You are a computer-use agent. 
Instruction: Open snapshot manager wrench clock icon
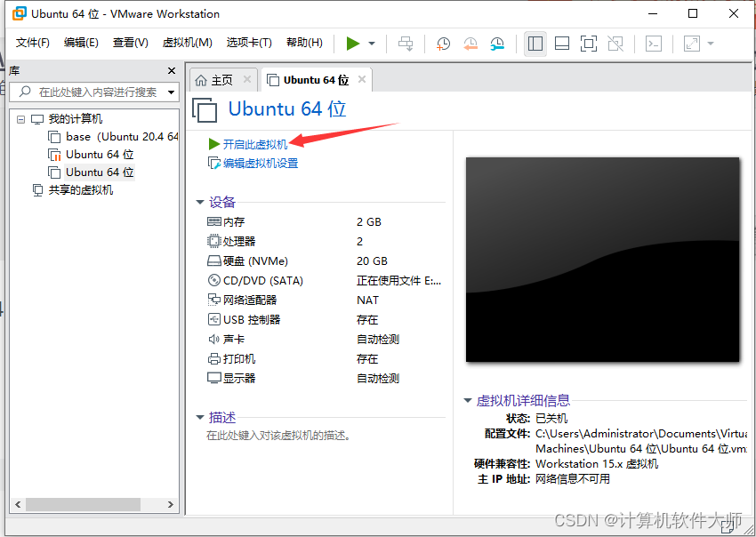[497, 44]
